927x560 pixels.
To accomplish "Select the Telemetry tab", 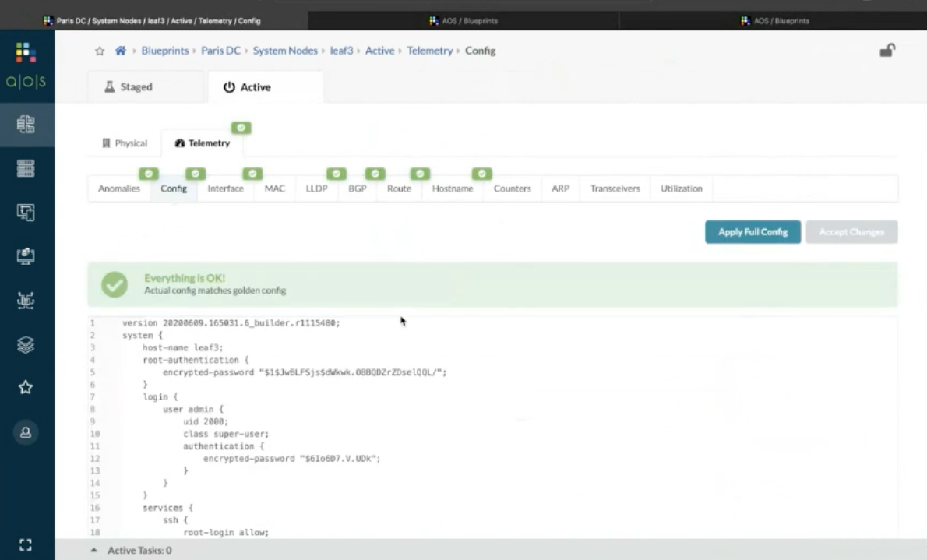I will [x=203, y=143].
